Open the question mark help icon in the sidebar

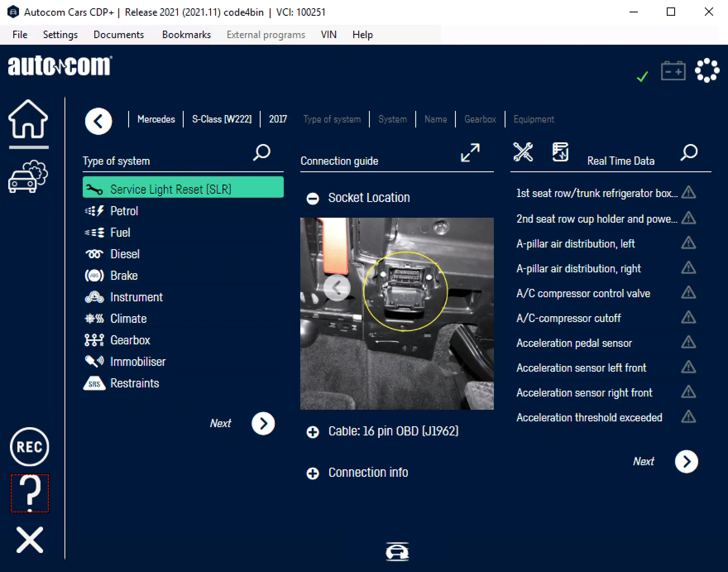(x=30, y=493)
